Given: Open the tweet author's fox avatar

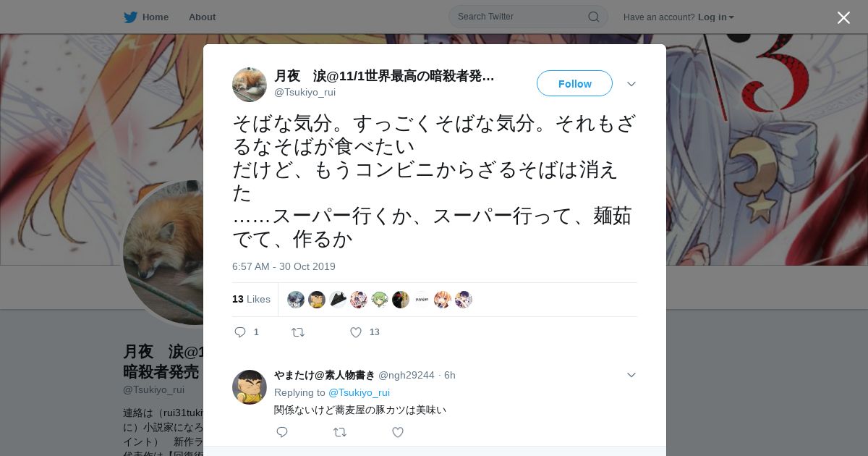Looking at the screenshot, I should 250,85.
